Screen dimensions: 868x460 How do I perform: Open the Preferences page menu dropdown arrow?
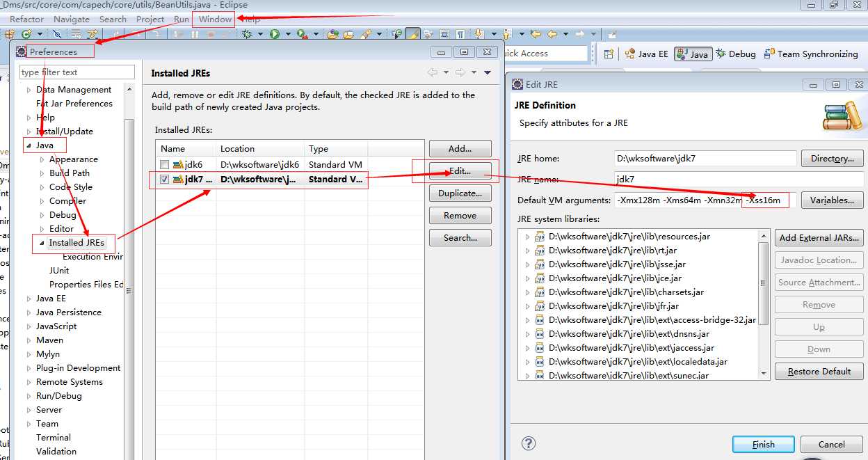coord(488,72)
